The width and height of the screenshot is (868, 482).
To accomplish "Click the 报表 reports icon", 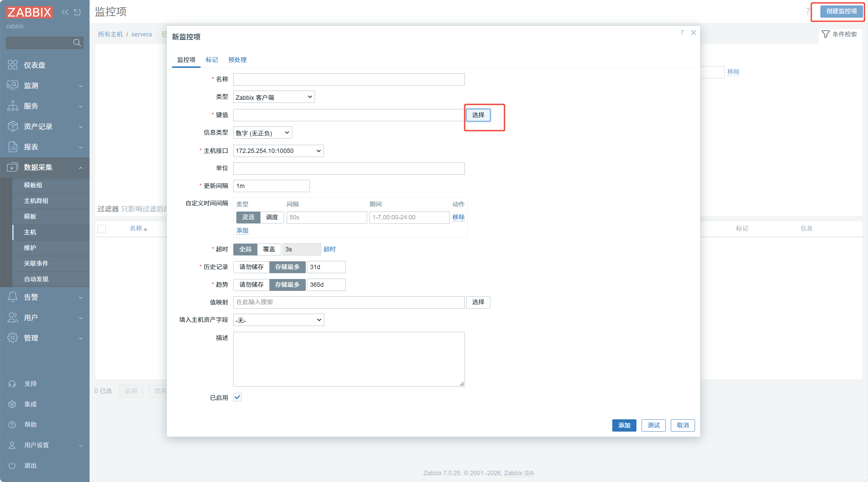I will [x=13, y=146].
